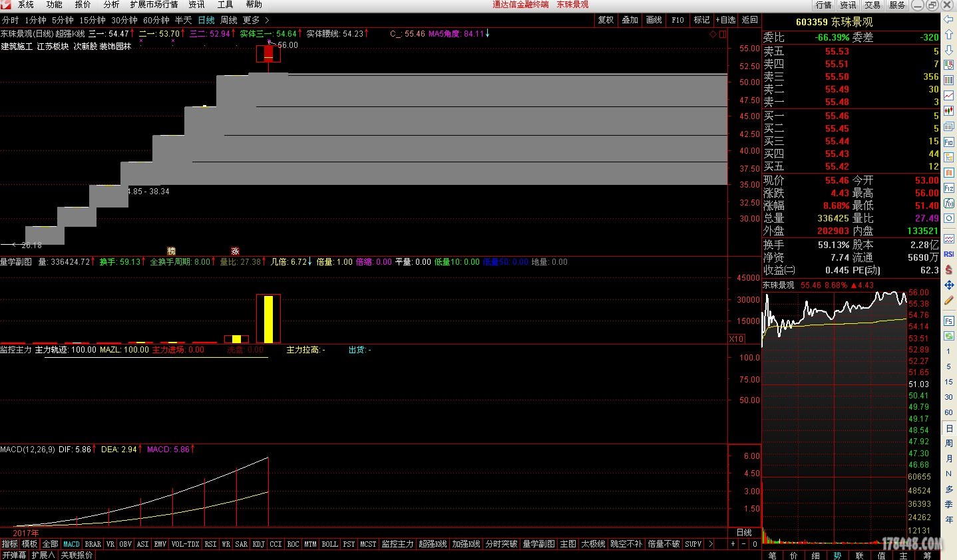Click the 关联报价 button

tap(77, 555)
